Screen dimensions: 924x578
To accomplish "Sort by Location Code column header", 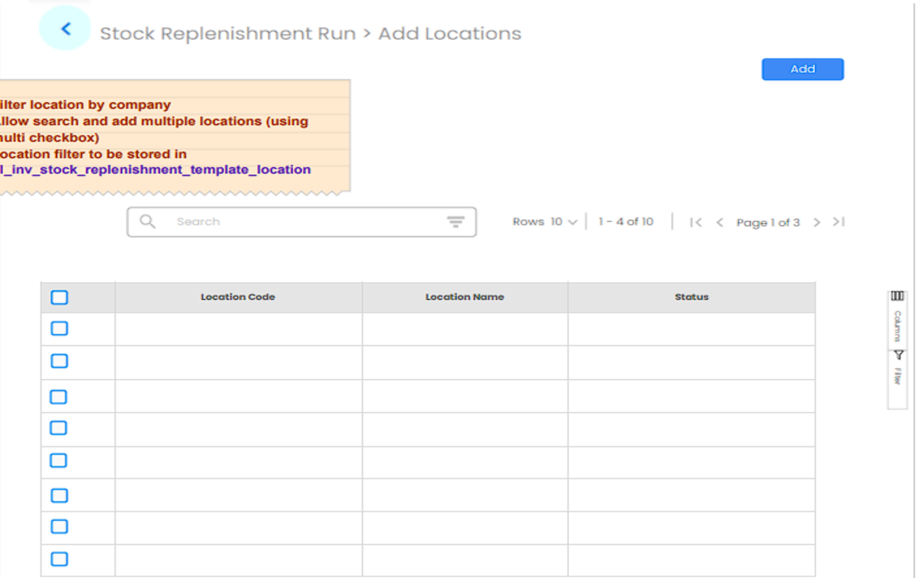I will pyautogui.click(x=237, y=297).
